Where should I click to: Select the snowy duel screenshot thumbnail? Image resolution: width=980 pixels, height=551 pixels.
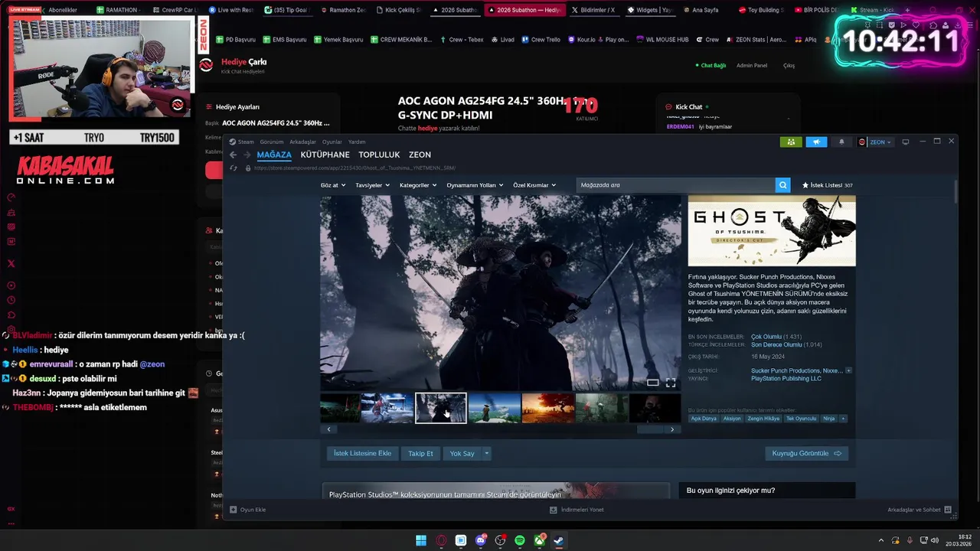387,408
